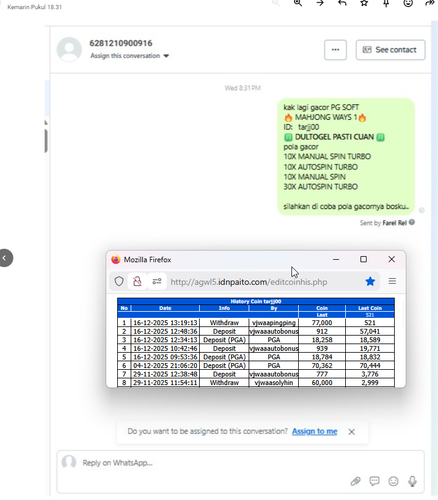This screenshot has width=438, height=500.
Task: Click the Assign to me link
Action: [315, 431]
